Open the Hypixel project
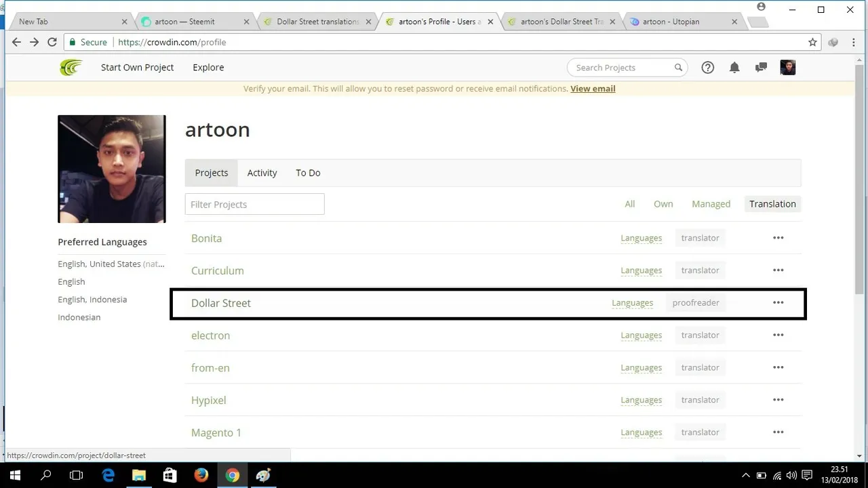 (x=208, y=400)
